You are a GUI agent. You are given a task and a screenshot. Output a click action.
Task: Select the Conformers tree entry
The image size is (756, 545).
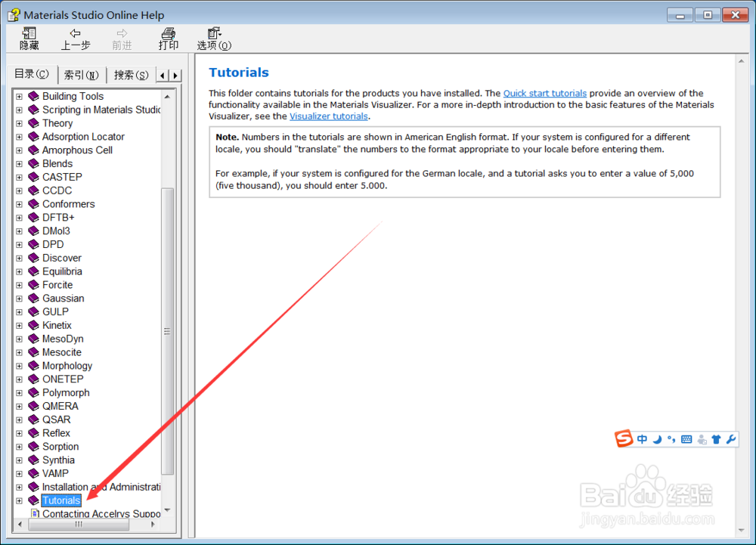pos(69,204)
